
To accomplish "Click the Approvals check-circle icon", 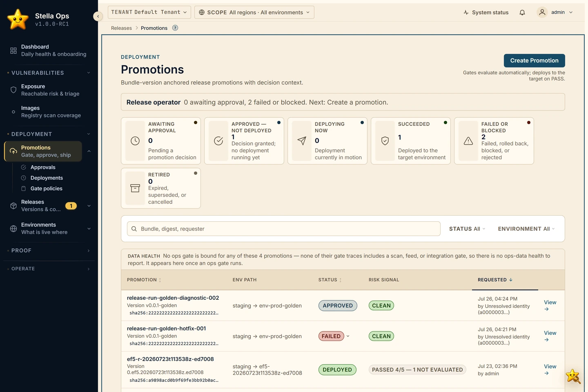I will coord(23,167).
